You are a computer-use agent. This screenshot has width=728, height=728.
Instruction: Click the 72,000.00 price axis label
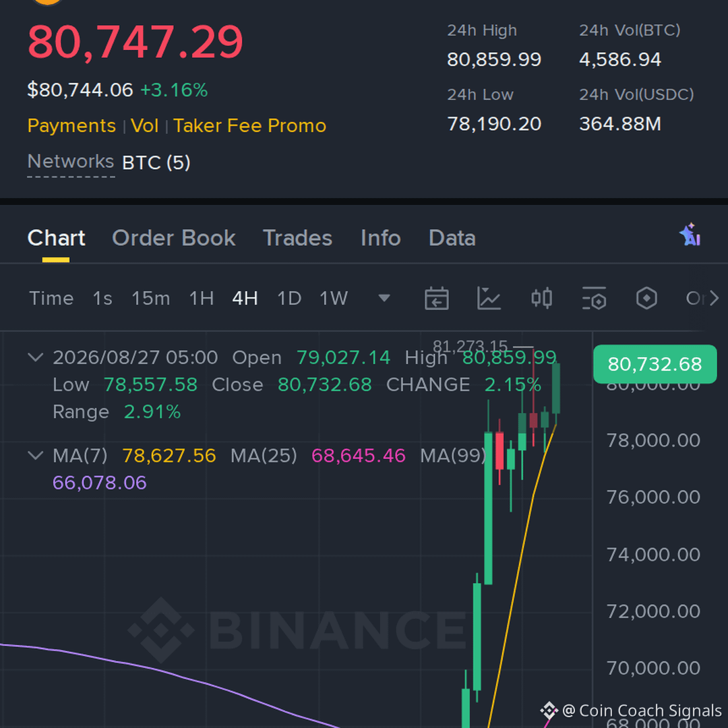pos(653,611)
